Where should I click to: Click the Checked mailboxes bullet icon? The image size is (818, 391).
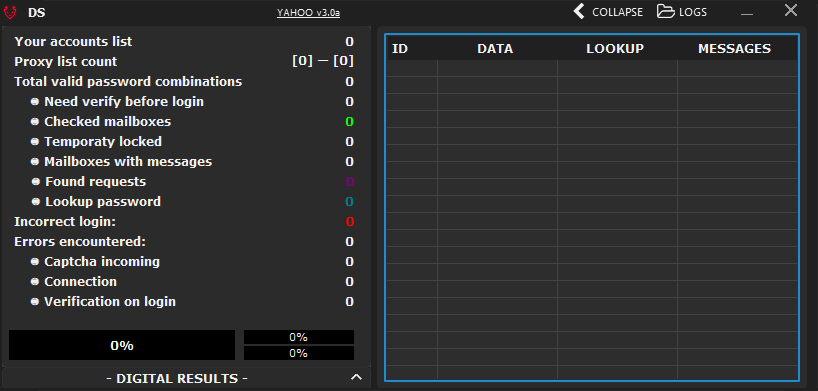(x=35, y=122)
